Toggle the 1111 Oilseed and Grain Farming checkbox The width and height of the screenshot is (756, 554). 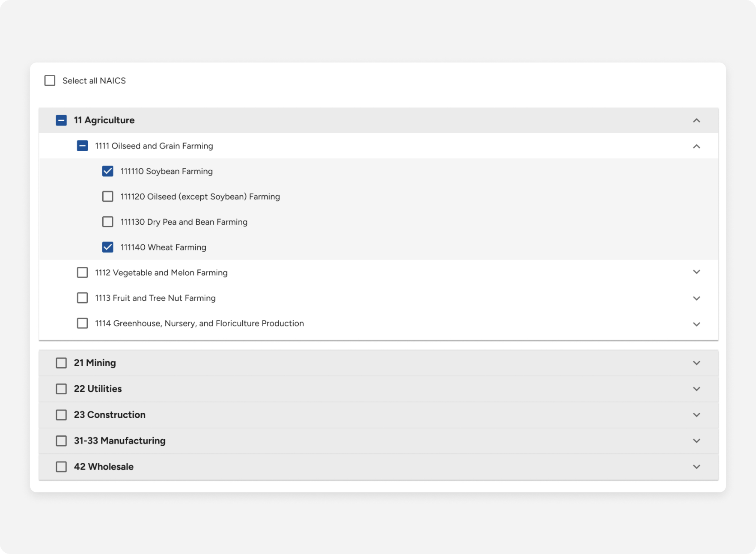(x=82, y=146)
